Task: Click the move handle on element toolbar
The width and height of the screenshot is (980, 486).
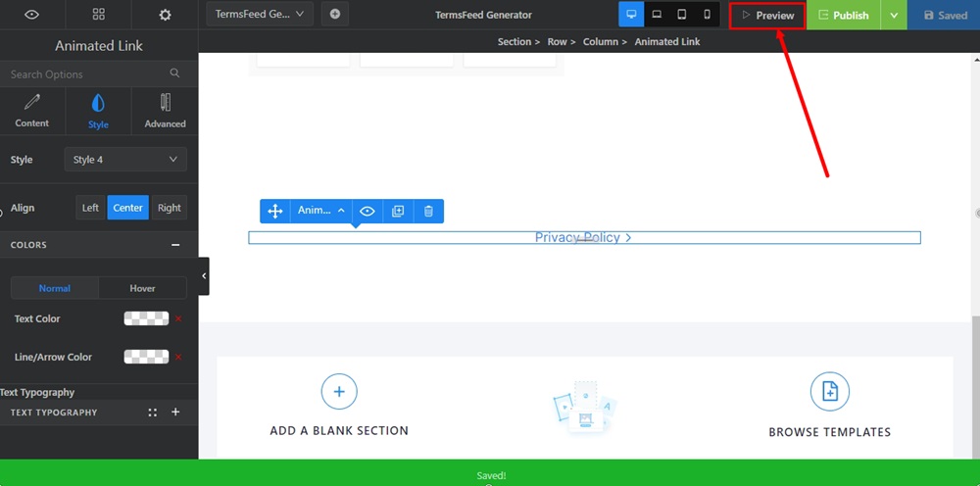Action: click(x=275, y=211)
